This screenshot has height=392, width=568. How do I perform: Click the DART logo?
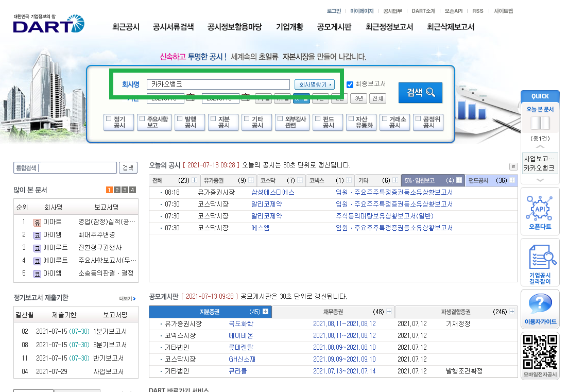point(48,24)
